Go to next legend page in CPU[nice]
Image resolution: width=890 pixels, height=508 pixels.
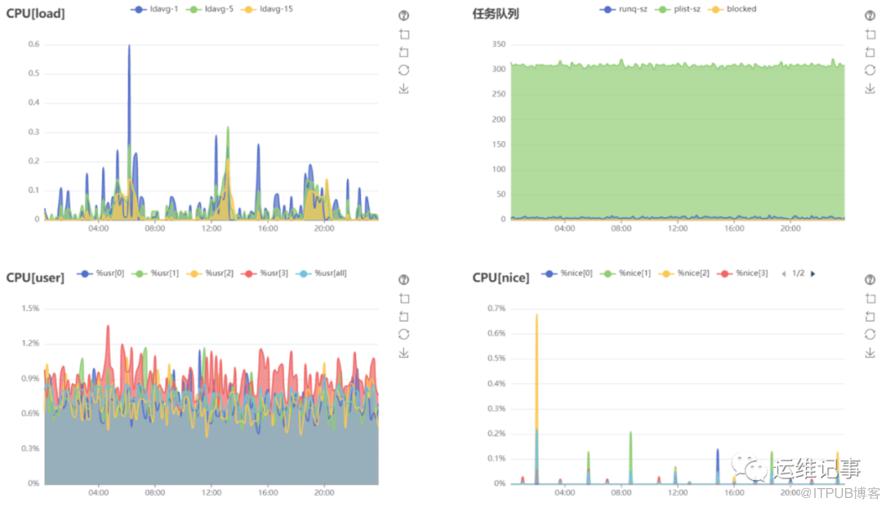tap(813, 274)
